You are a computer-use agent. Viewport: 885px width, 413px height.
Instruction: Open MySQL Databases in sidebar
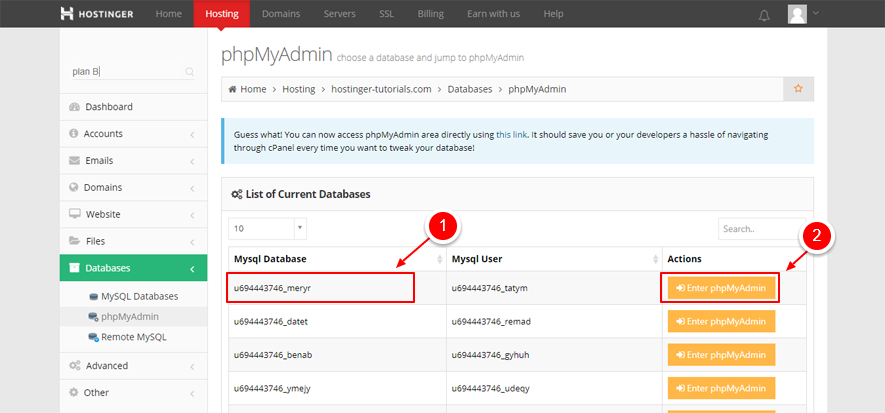(139, 296)
